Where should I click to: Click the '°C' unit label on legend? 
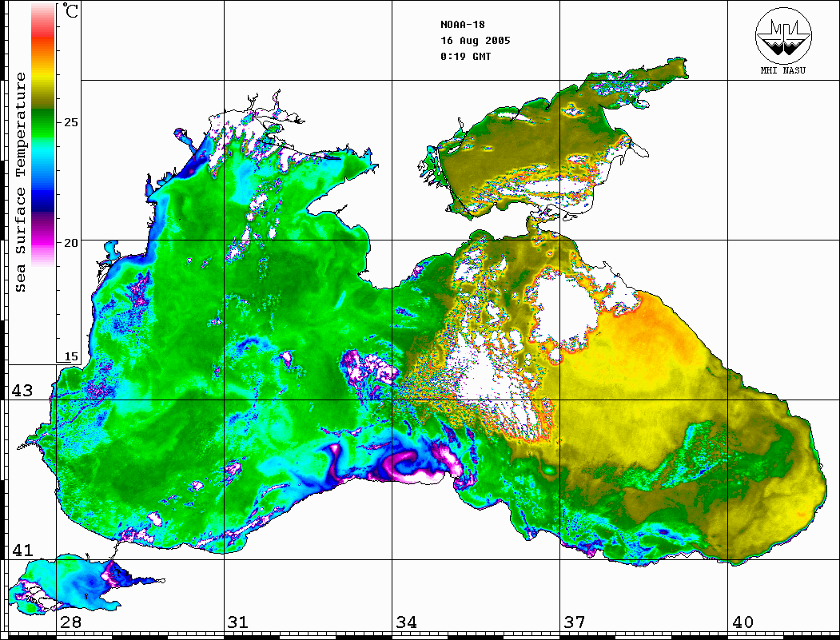70,10
